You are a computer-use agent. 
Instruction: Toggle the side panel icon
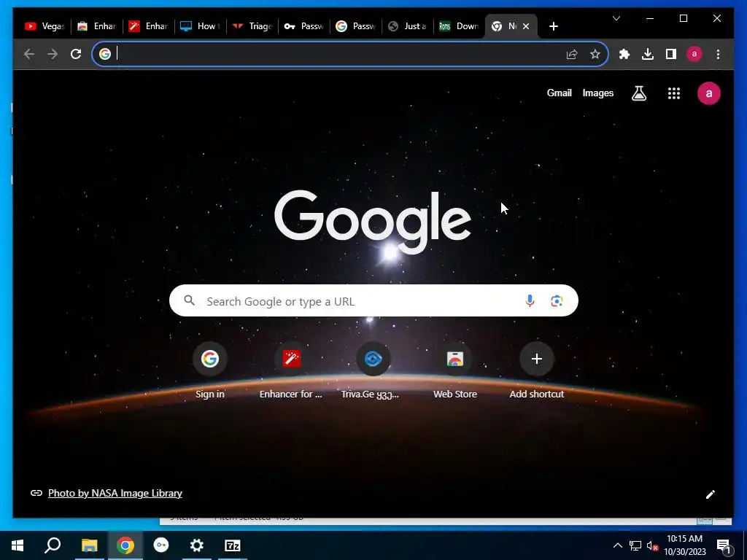tap(671, 54)
